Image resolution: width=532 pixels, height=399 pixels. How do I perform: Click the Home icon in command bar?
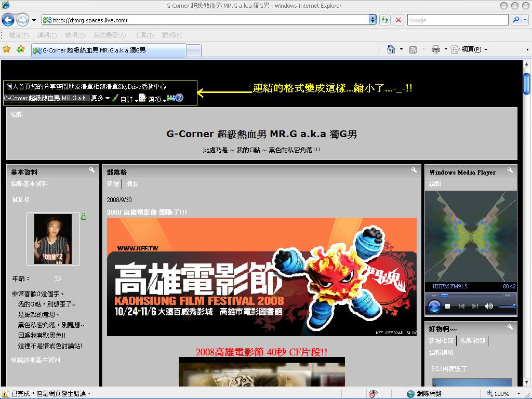[391, 49]
